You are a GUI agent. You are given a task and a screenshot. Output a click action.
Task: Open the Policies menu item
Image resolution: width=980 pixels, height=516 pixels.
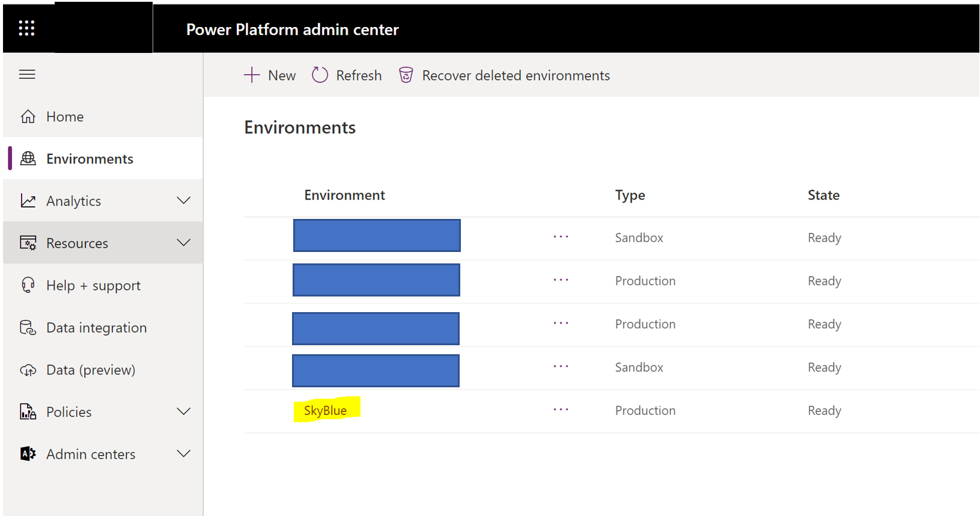point(103,412)
